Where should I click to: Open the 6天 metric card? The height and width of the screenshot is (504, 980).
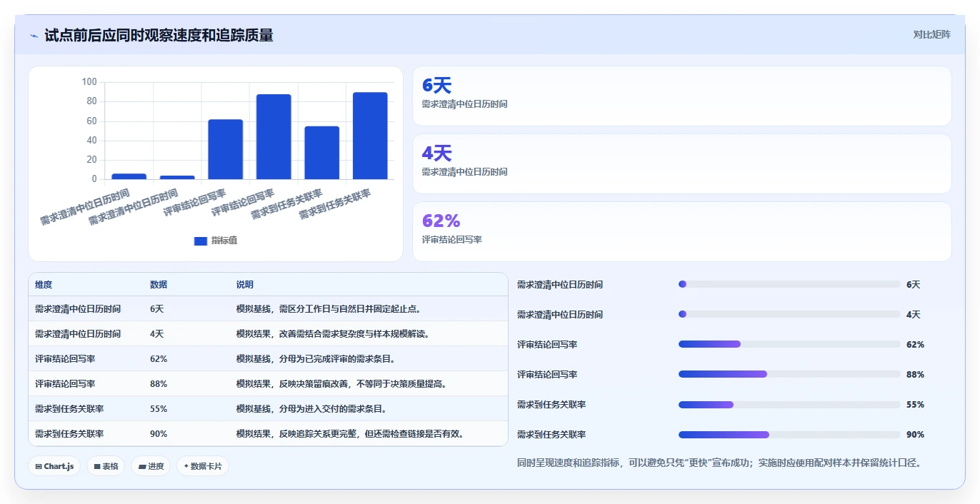point(682,96)
